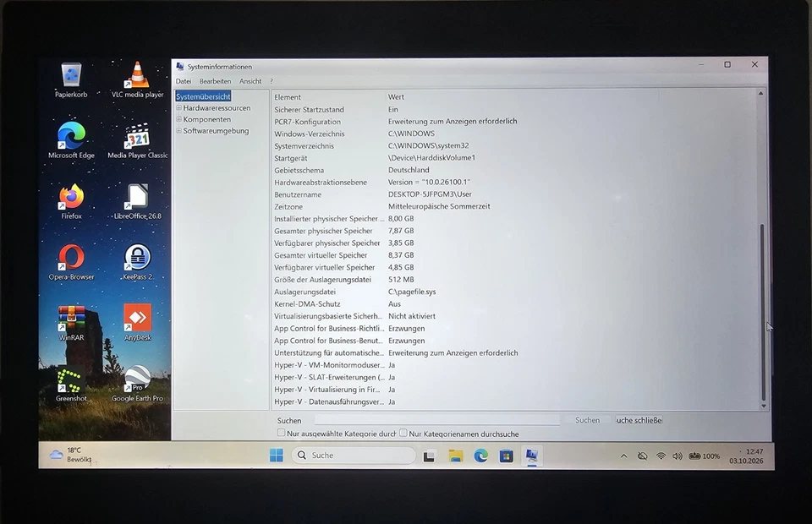This screenshot has height=524, width=812.
Task: Open Microsoft Edge desktop shortcut
Action: (71, 140)
